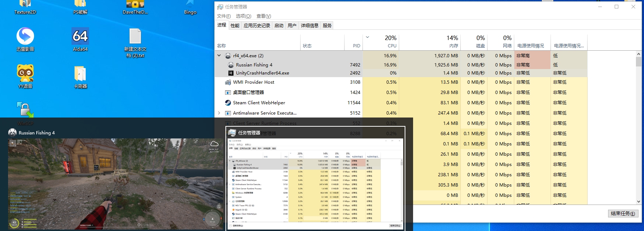The height and width of the screenshot is (231, 644).
Task: Click the PID value 7492
Action: [x=355, y=65]
